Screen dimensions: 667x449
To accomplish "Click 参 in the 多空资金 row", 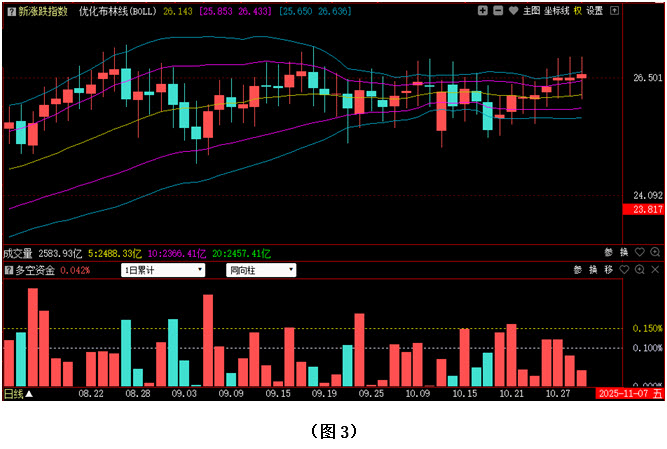I will tap(577, 270).
